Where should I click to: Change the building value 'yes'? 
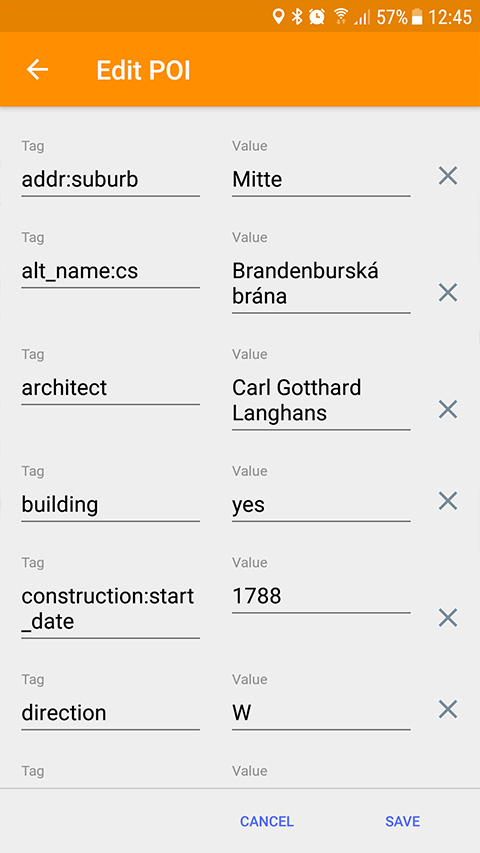pyautogui.click(x=321, y=505)
